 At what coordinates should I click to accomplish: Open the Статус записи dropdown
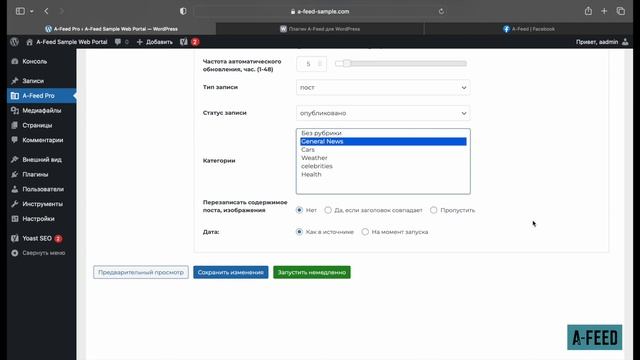383,113
